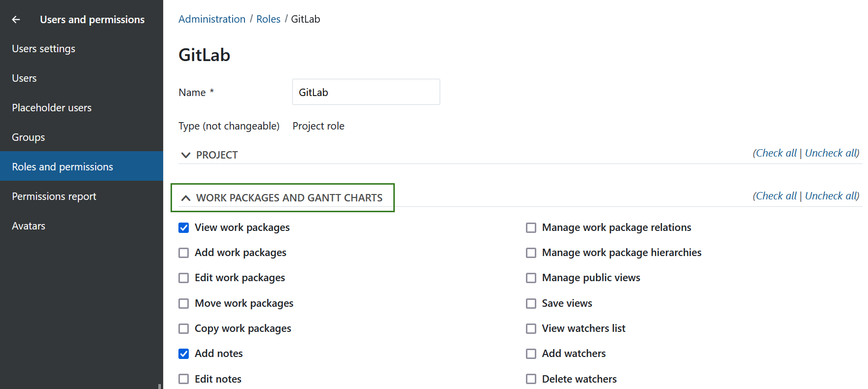This screenshot has width=868, height=389.
Task: Go to Placeholder users menu item
Action: point(52,108)
